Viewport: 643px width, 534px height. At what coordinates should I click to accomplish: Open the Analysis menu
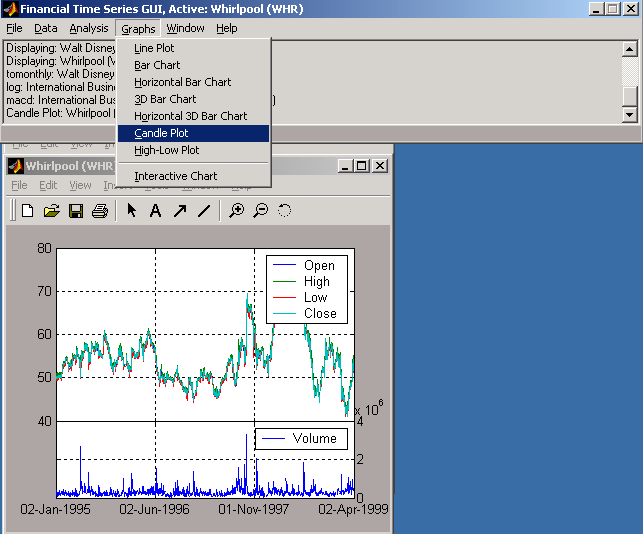coord(89,28)
